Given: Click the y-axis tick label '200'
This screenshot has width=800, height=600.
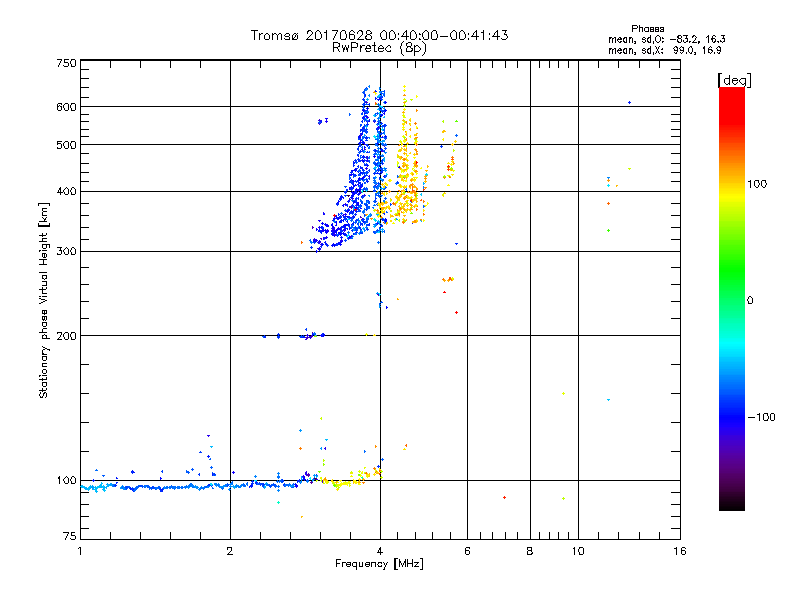Looking at the screenshot, I should pos(66,336).
